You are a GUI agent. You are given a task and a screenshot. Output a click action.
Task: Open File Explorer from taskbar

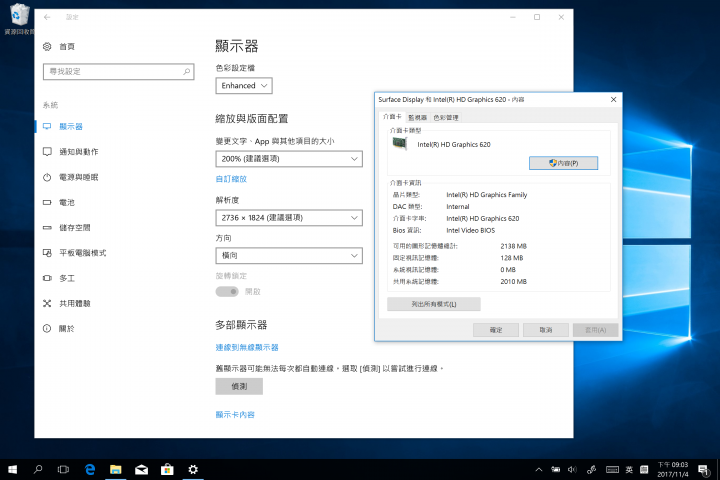[x=116, y=469]
